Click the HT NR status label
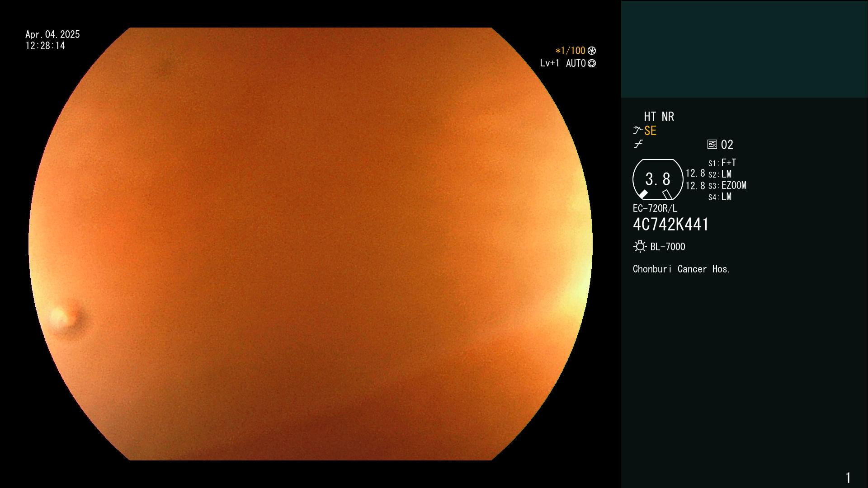 pos(659,117)
